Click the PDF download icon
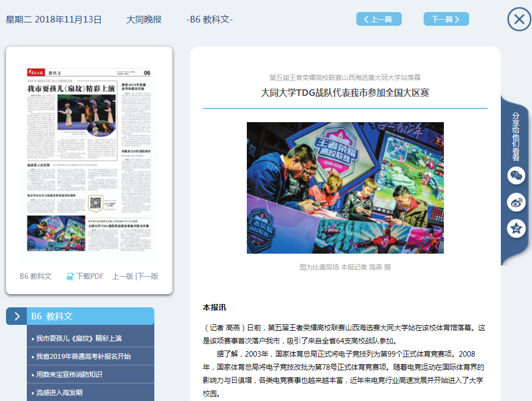This screenshot has width=532, height=401. tap(70, 277)
